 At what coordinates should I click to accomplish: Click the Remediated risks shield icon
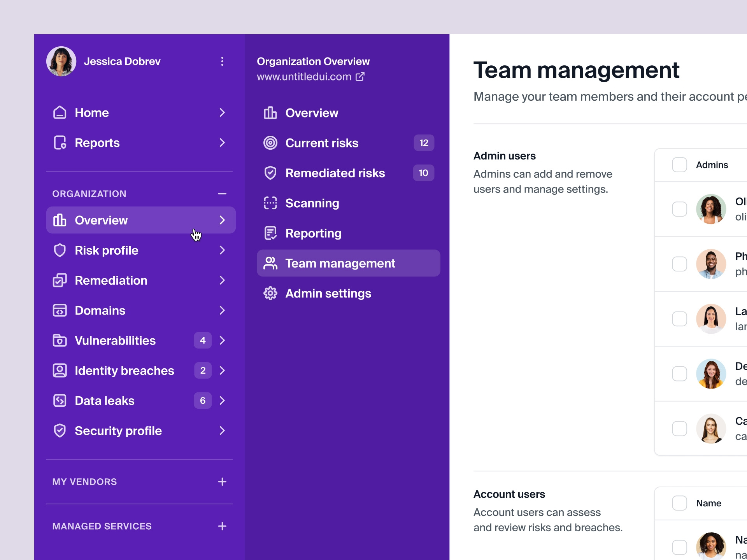(270, 173)
